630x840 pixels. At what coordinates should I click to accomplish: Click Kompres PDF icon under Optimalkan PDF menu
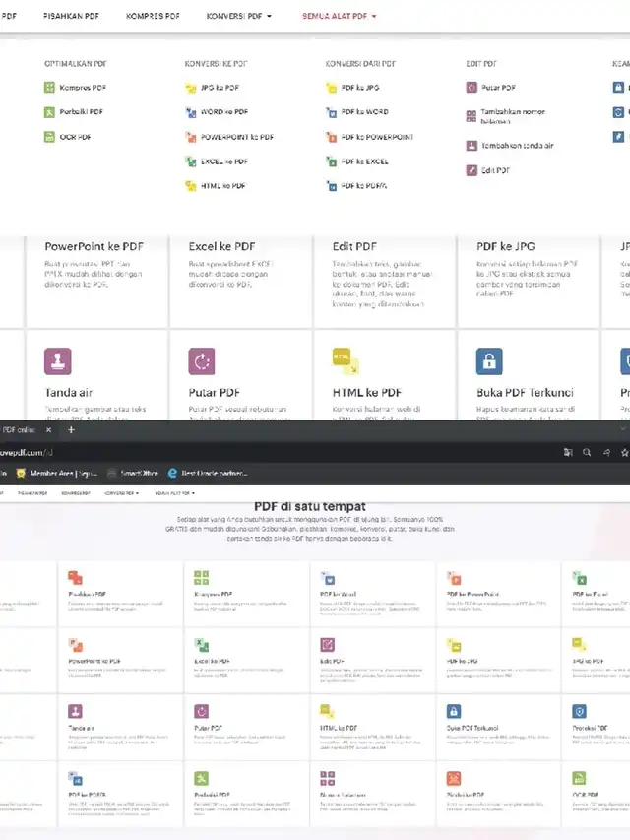click(50, 88)
